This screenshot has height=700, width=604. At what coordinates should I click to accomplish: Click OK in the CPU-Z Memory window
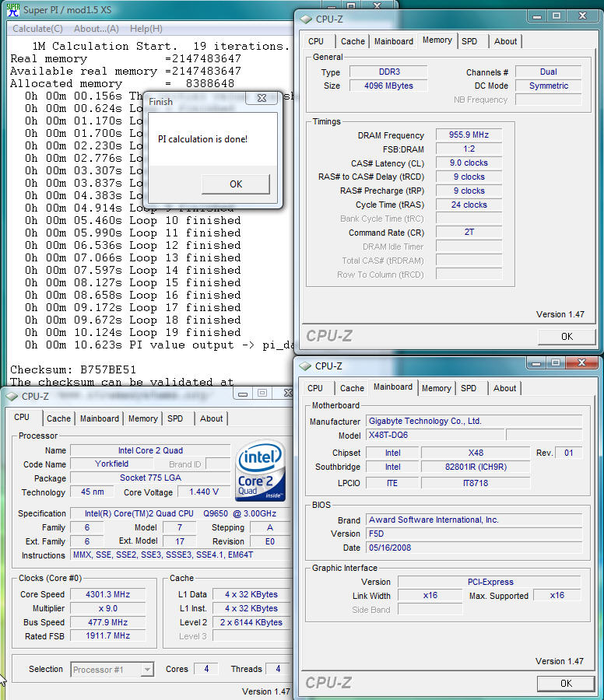pyautogui.click(x=567, y=337)
